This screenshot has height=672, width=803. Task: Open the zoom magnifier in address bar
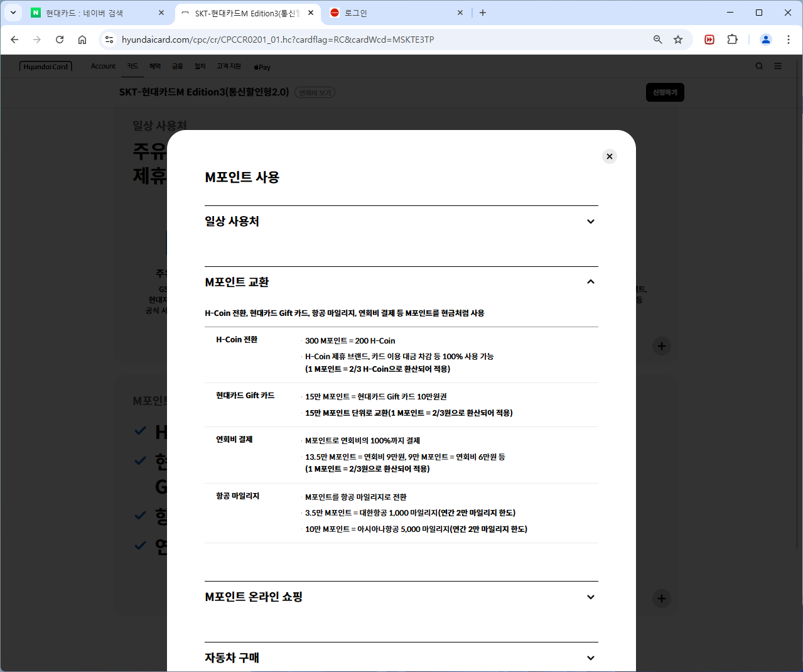click(x=657, y=40)
